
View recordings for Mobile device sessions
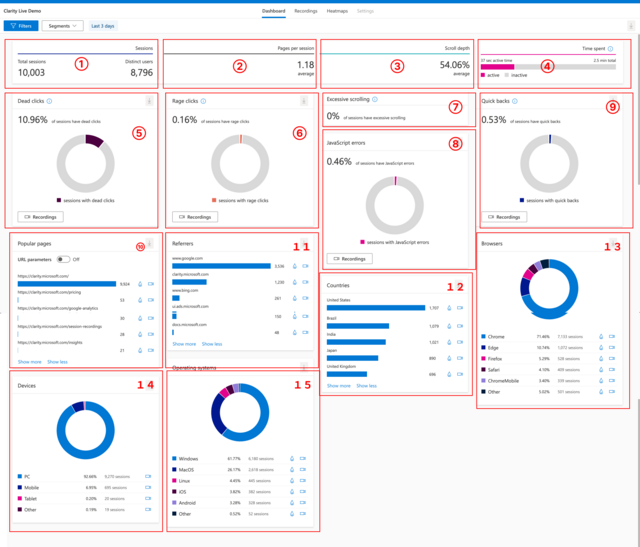tap(148, 487)
